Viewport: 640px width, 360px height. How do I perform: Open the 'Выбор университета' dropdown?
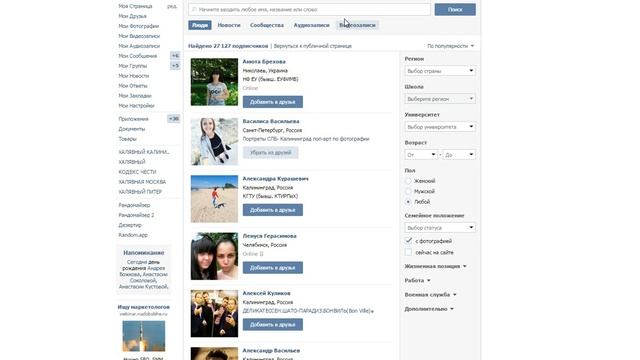click(x=440, y=127)
